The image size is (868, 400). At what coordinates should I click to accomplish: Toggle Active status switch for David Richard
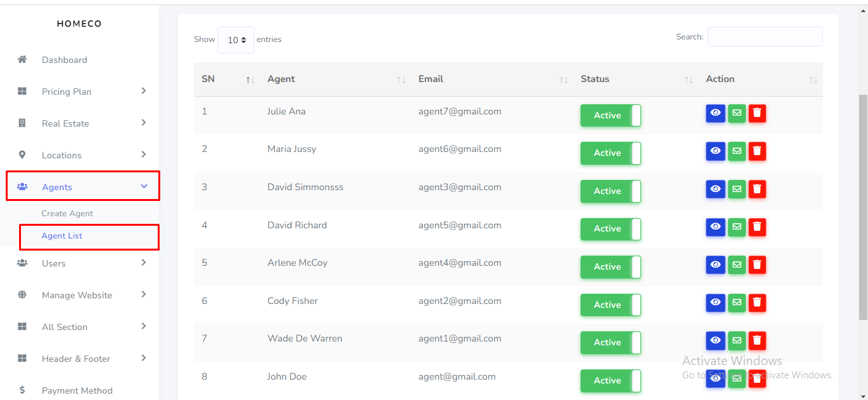(x=610, y=229)
